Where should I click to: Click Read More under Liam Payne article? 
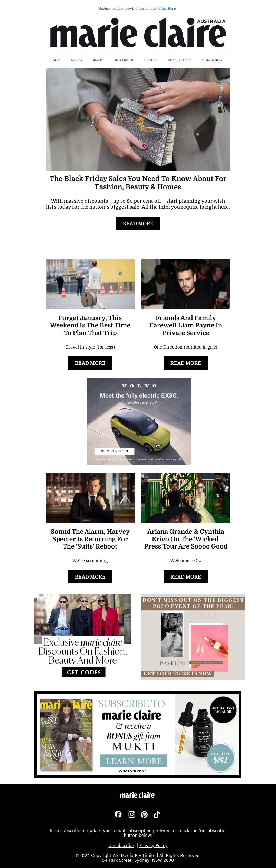[x=186, y=363]
